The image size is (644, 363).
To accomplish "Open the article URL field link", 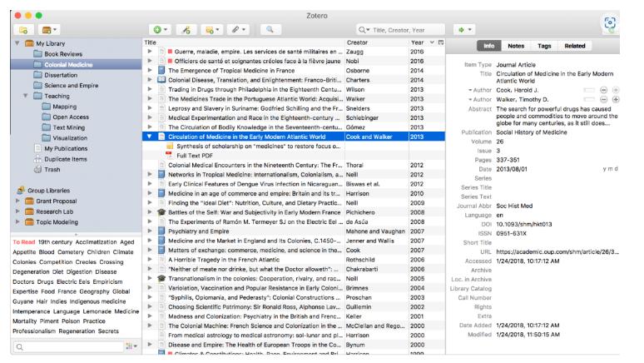I will coord(557,252).
